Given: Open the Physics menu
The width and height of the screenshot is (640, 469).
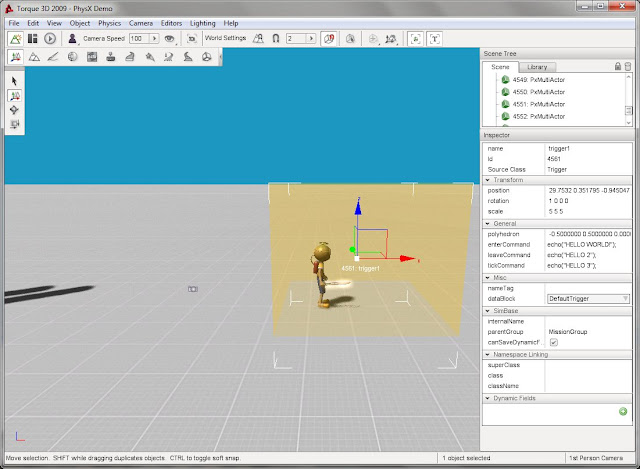Looking at the screenshot, I should tap(109, 22).
